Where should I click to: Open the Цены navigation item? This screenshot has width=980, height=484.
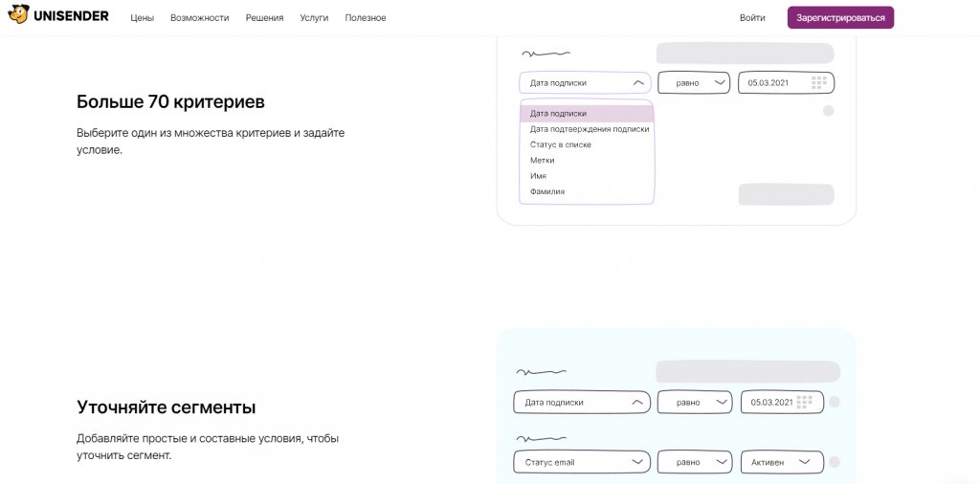click(x=142, y=17)
